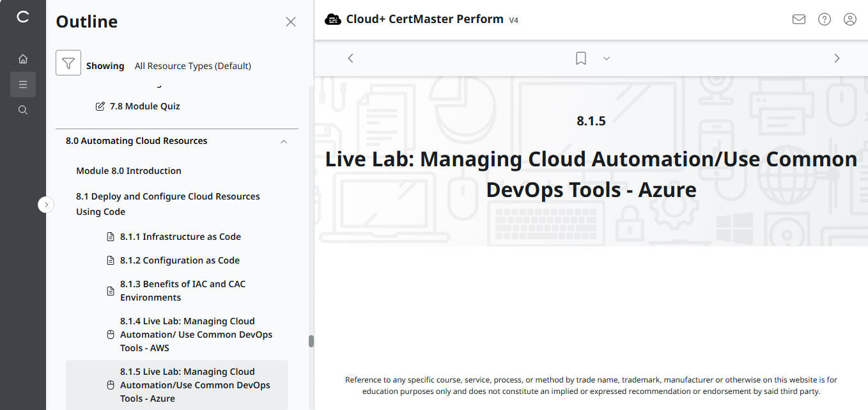This screenshot has height=410, width=868.
Task: Collapse the 8.0 Automating Cloud Resources section
Action: pos(283,141)
